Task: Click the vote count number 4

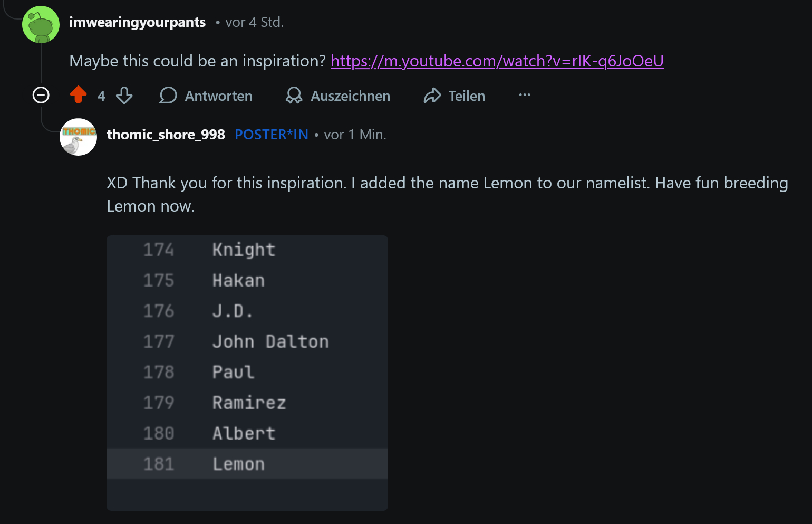Action: (x=101, y=96)
